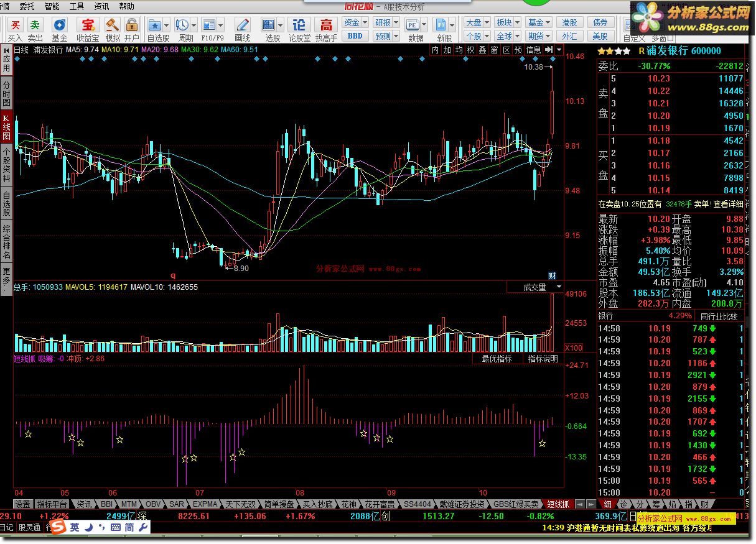
Task: Select the 画线 drawing pencil icon
Action: click(x=243, y=25)
